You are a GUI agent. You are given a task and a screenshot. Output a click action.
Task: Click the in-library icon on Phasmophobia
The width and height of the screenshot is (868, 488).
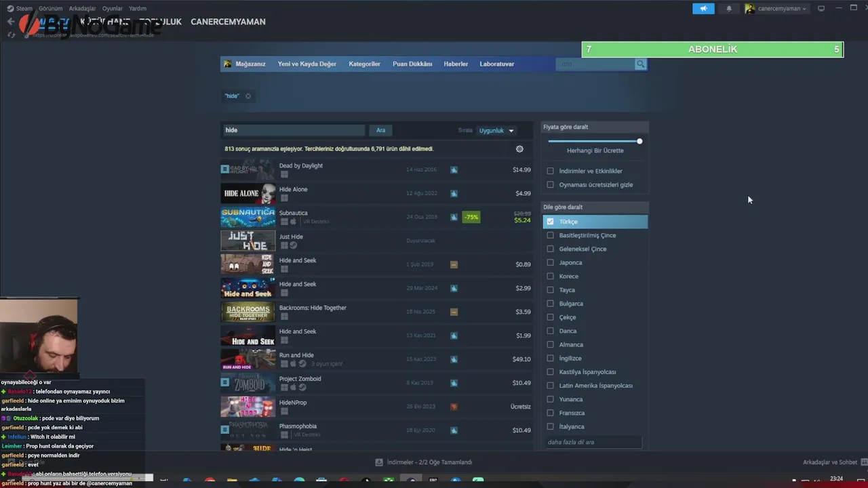tap(224, 430)
